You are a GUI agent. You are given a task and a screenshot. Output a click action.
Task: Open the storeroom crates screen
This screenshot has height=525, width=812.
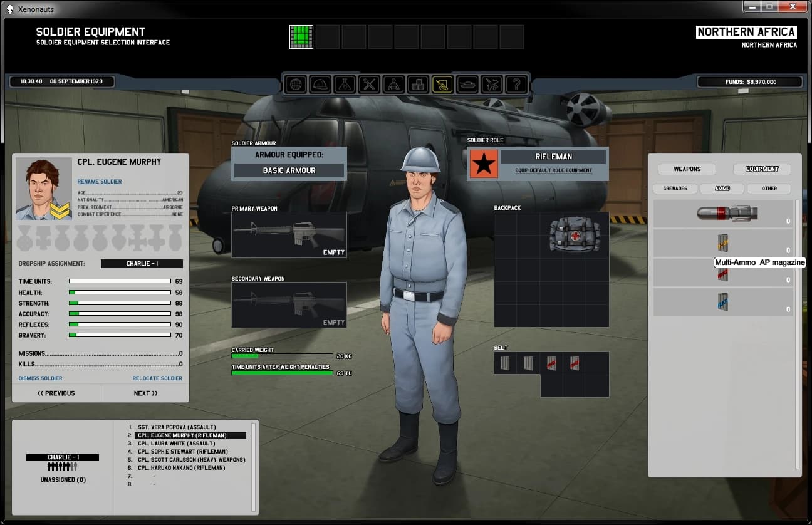tap(419, 84)
